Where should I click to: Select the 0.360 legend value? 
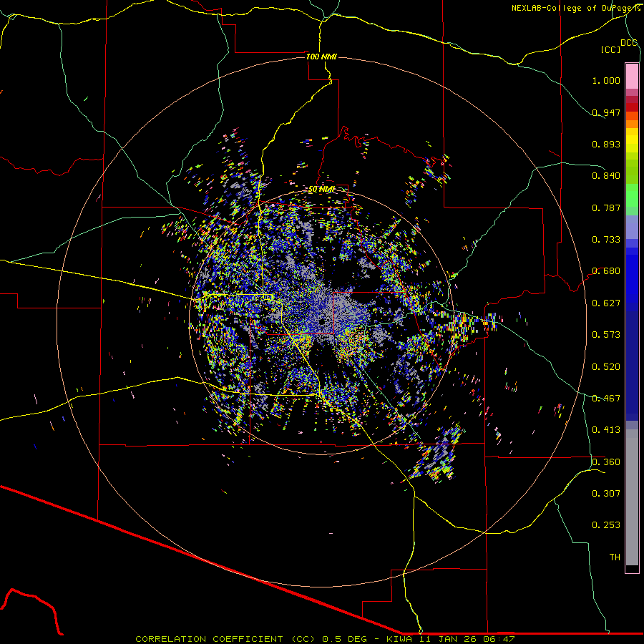[606, 462]
